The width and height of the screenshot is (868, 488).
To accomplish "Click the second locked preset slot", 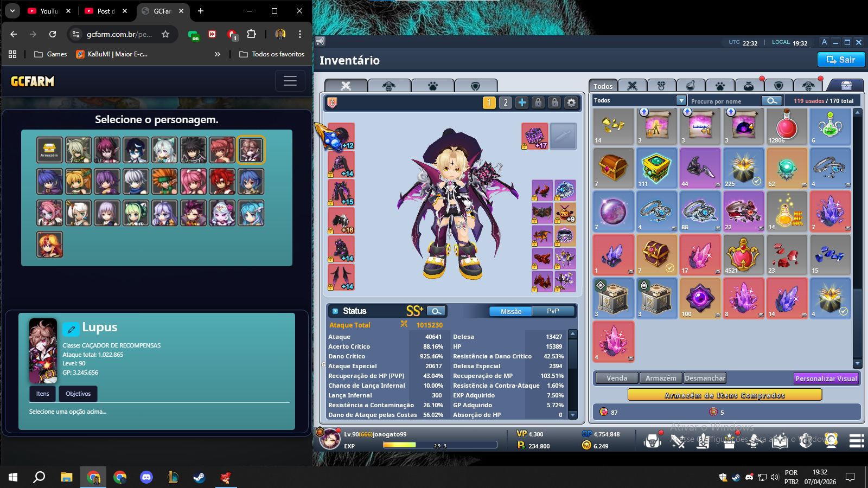I will [554, 102].
